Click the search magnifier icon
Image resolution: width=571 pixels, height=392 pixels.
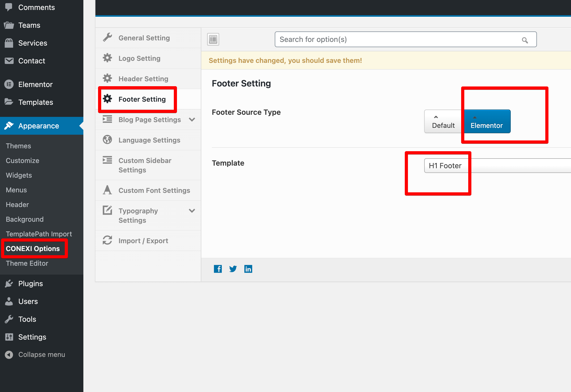[x=525, y=40]
